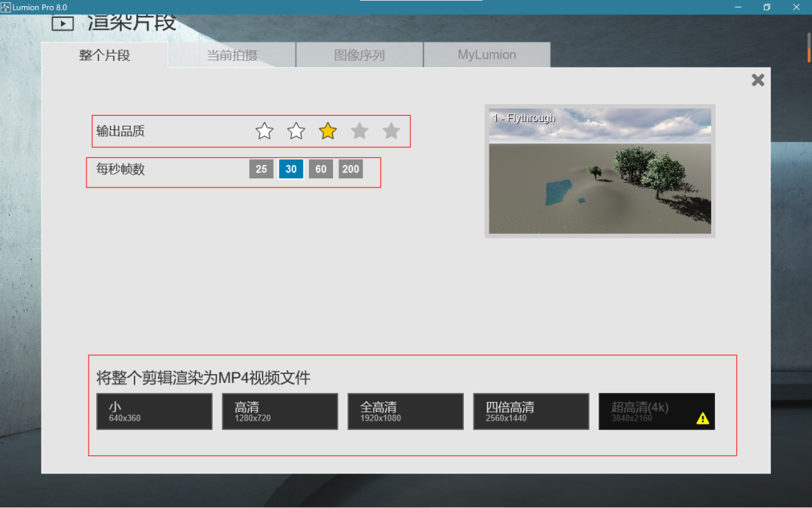
Task: Render video at 全高清 1920x1080
Action: 405,412
